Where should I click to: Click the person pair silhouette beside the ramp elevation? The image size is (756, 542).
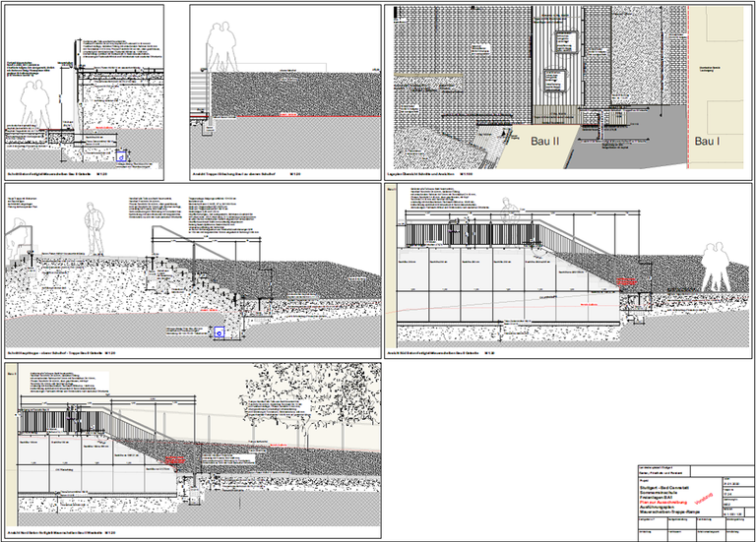716,267
